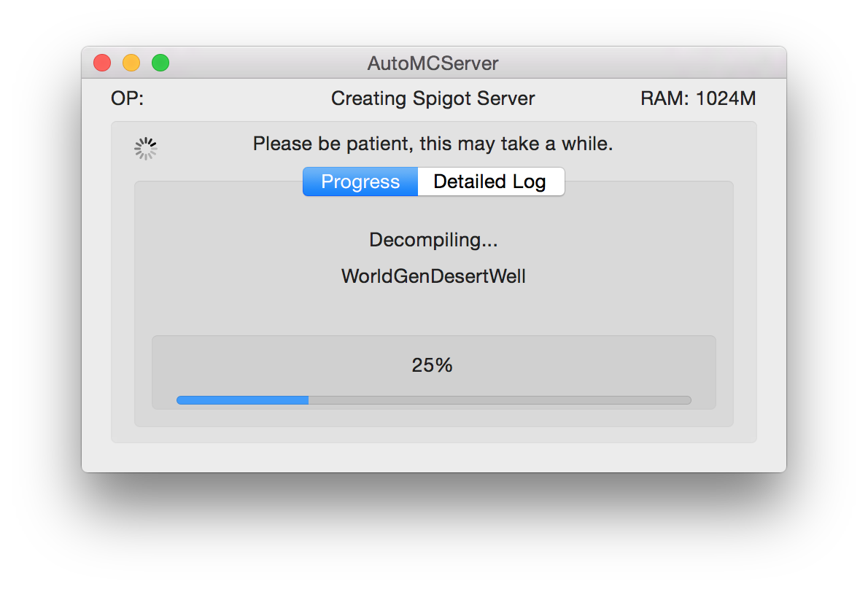Click the 25% percentage label
The image size is (868, 589).
point(432,365)
